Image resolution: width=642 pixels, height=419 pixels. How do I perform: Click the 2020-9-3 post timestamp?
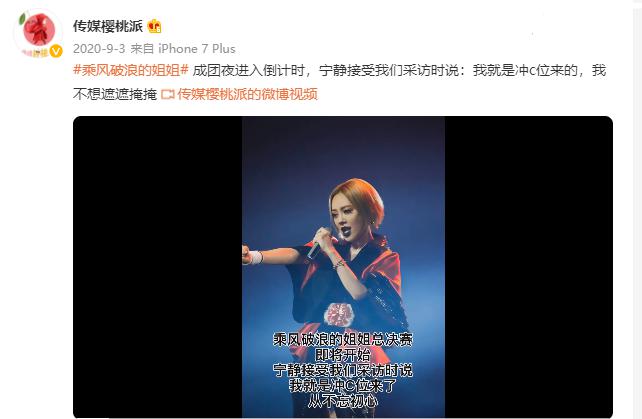pos(99,49)
